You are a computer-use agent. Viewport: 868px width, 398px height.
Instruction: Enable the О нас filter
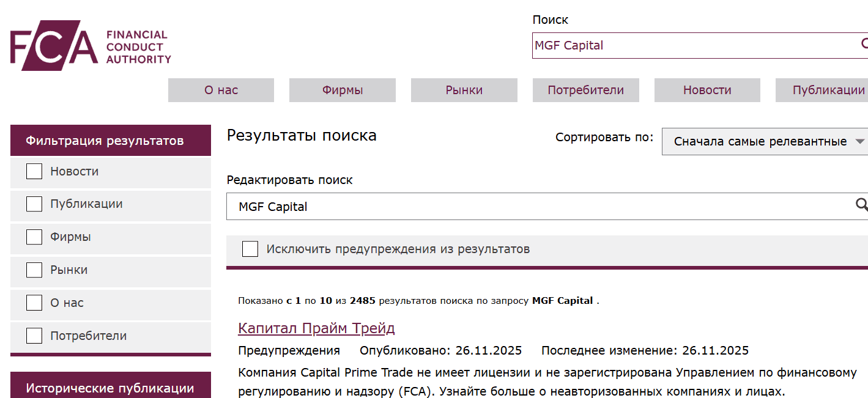(34, 303)
